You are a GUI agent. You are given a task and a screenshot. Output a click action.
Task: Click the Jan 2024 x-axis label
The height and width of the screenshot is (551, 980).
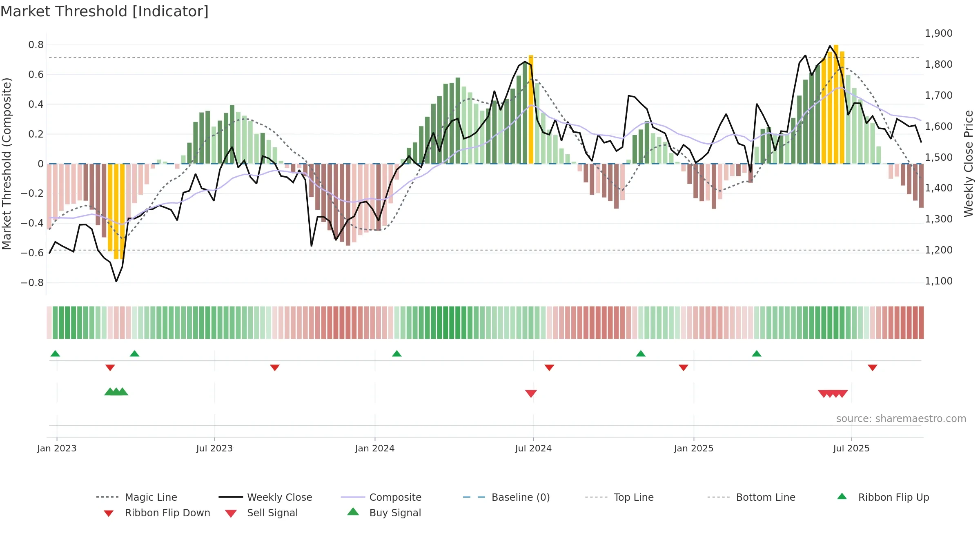click(x=375, y=448)
